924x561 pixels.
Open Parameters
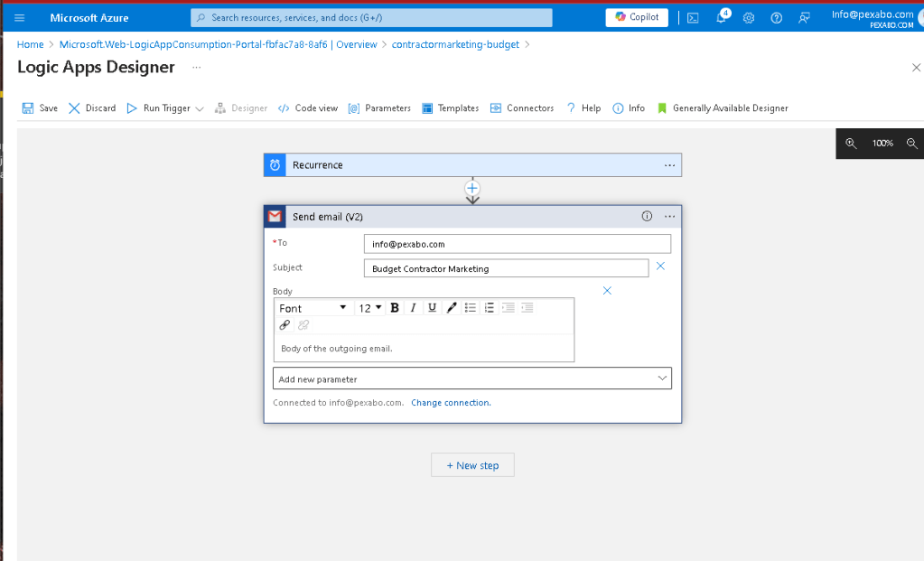coord(379,108)
